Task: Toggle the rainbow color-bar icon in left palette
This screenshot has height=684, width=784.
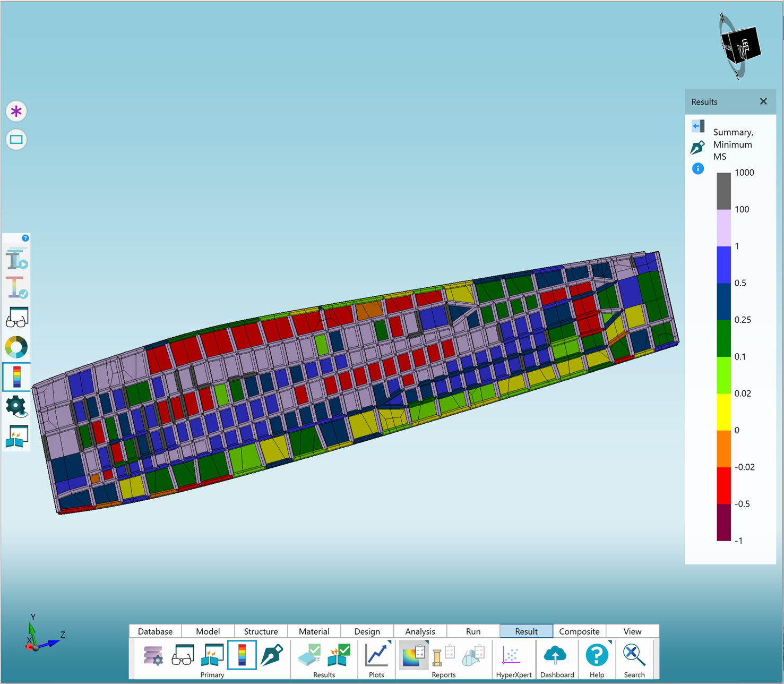Action: click(x=16, y=377)
